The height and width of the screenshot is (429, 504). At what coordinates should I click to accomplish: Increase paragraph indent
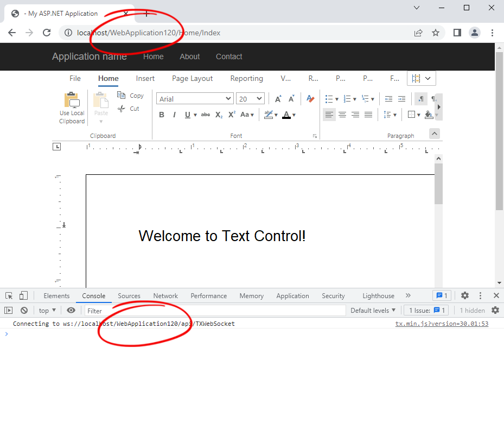pyautogui.click(x=402, y=99)
